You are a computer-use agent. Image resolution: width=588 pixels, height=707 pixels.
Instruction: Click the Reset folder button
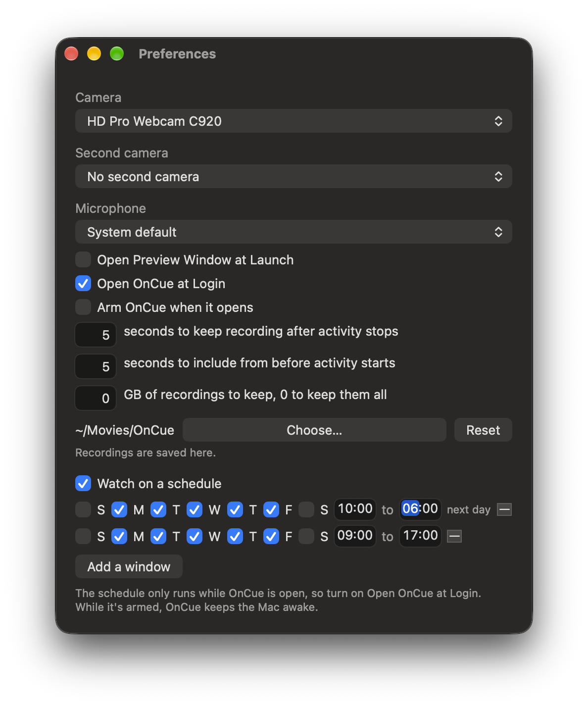click(483, 430)
